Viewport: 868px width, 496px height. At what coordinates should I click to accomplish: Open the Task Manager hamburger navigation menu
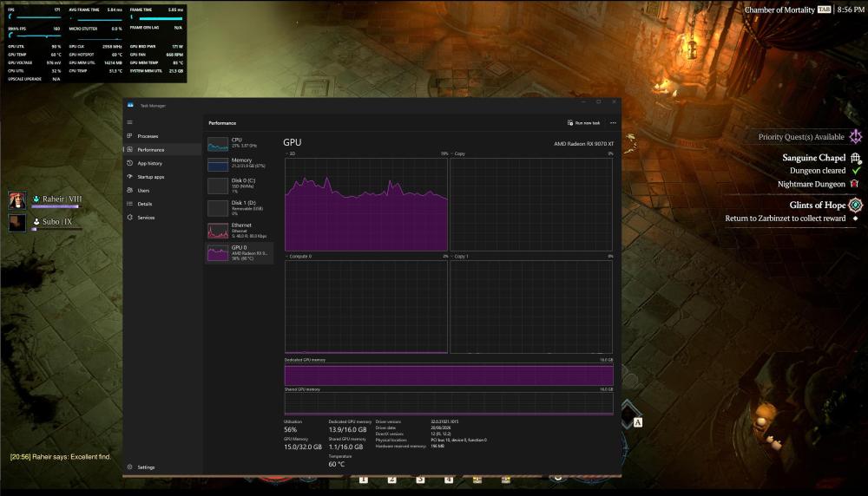tap(129, 122)
